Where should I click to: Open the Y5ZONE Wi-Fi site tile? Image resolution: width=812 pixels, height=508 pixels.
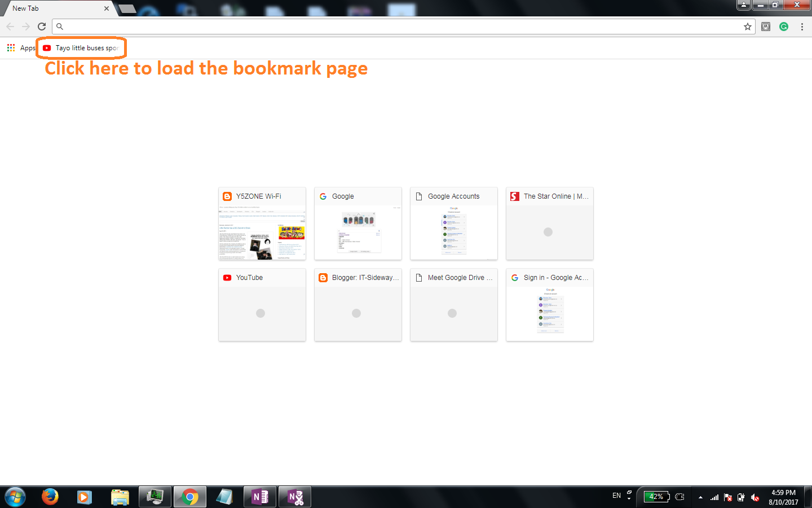click(x=262, y=224)
